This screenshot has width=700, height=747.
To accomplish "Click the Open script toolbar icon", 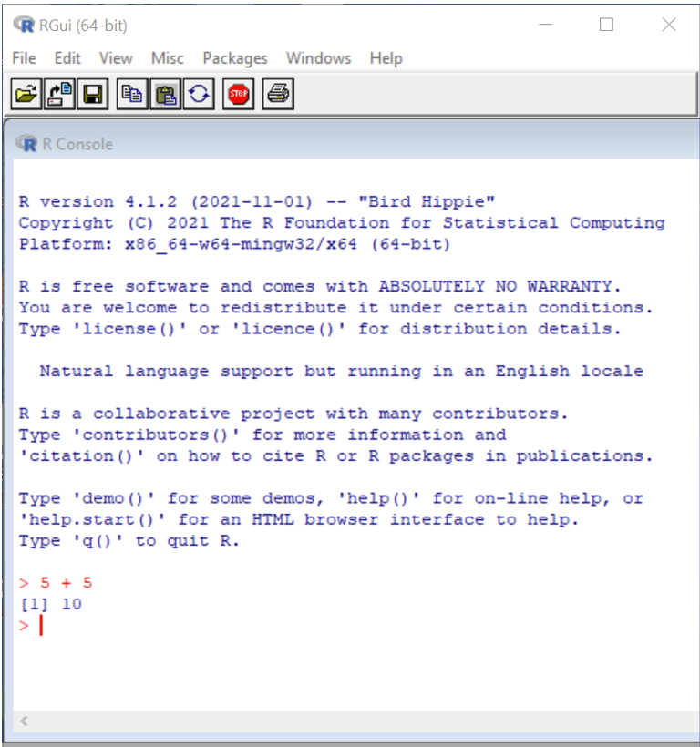I will pyautogui.click(x=26, y=94).
